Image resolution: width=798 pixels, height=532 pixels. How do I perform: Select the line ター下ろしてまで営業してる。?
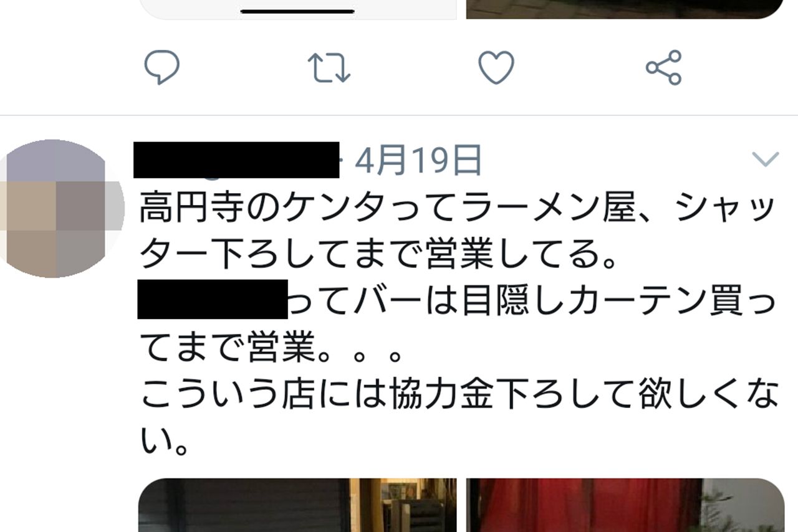378,255
